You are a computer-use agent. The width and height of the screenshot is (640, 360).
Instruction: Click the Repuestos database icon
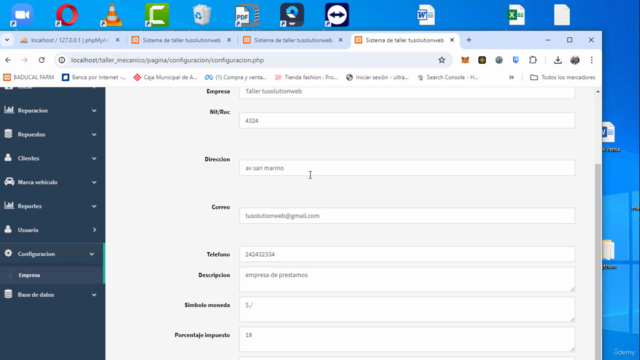[8, 134]
